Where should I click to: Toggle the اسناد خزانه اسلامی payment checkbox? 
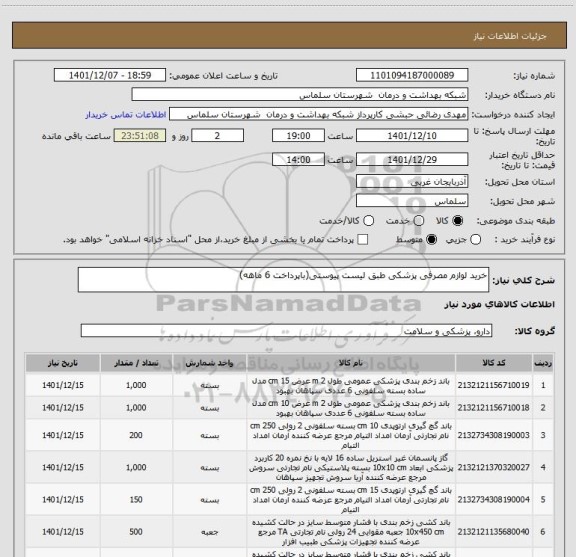(x=363, y=240)
